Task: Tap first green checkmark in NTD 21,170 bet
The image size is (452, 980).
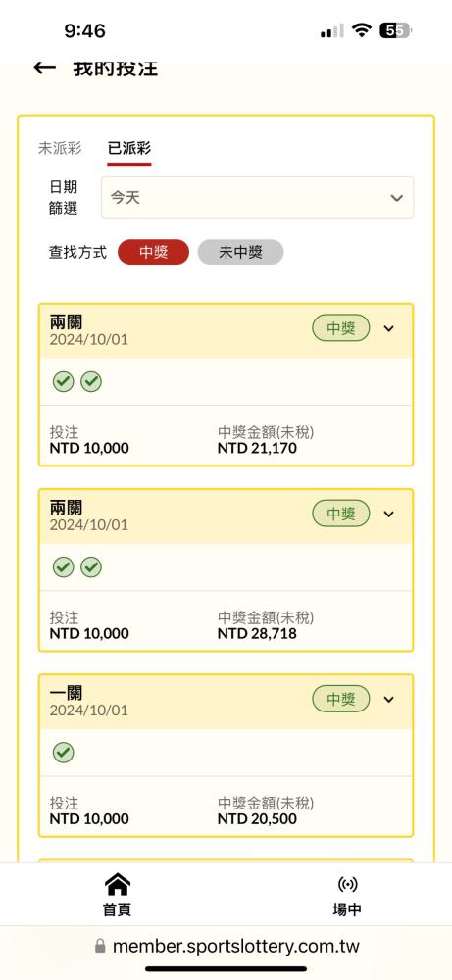Action: click(63, 381)
